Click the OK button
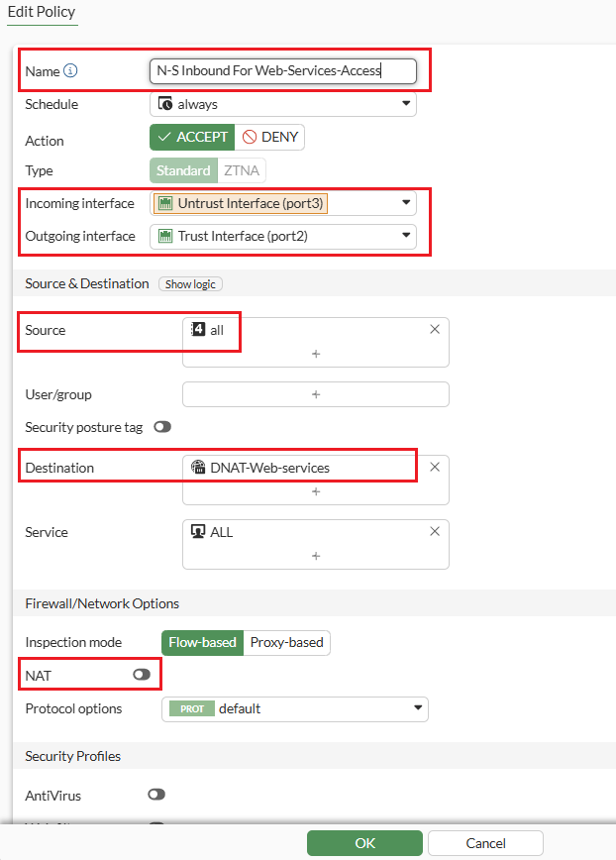This screenshot has width=616, height=860. [x=365, y=843]
